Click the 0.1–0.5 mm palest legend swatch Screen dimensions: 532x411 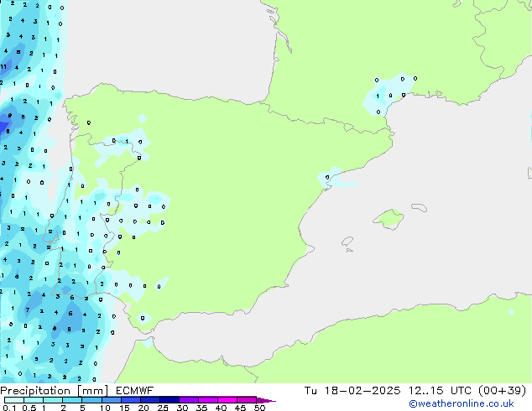(x=14, y=400)
